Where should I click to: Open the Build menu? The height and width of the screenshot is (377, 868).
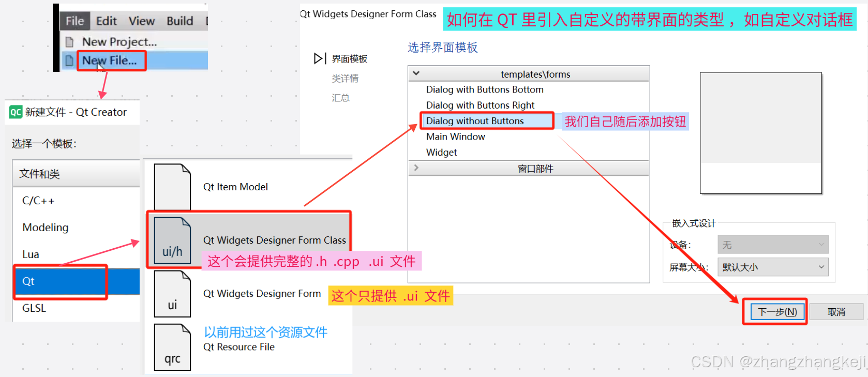click(179, 21)
